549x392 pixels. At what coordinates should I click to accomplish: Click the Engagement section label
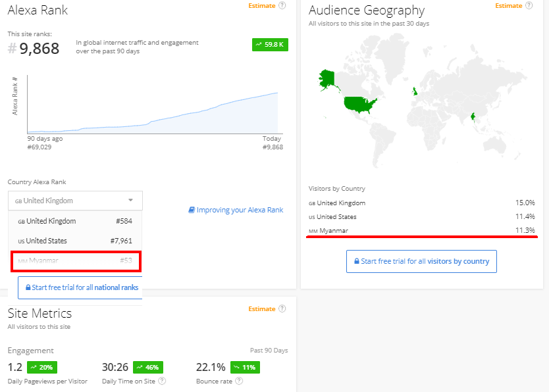pyautogui.click(x=31, y=351)
